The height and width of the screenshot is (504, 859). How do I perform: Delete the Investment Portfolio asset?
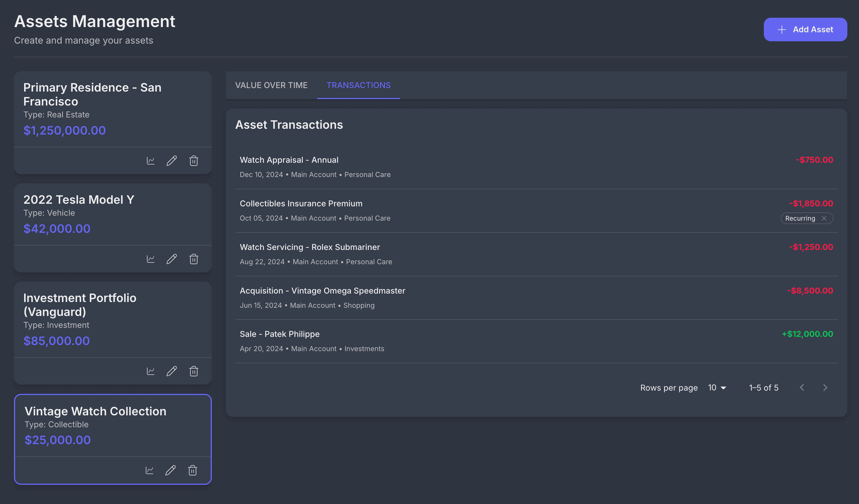pyautogui.click(x=194, y=371)
